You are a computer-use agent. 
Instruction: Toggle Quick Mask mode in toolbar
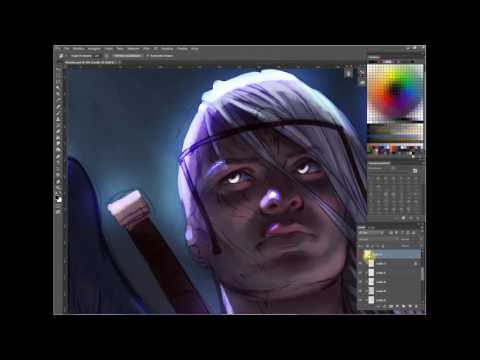tap(59, 206)
